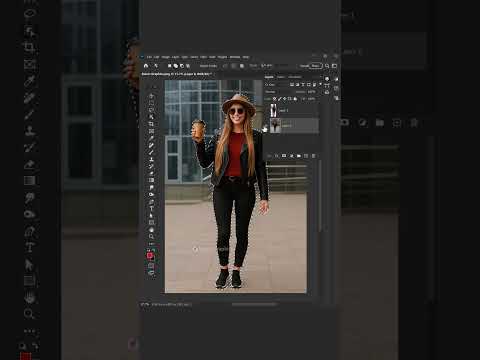The width and height of the screenshot is (480, 360).
Task: Select the Eyedropper tool
Action: click(x=151, y=138)
